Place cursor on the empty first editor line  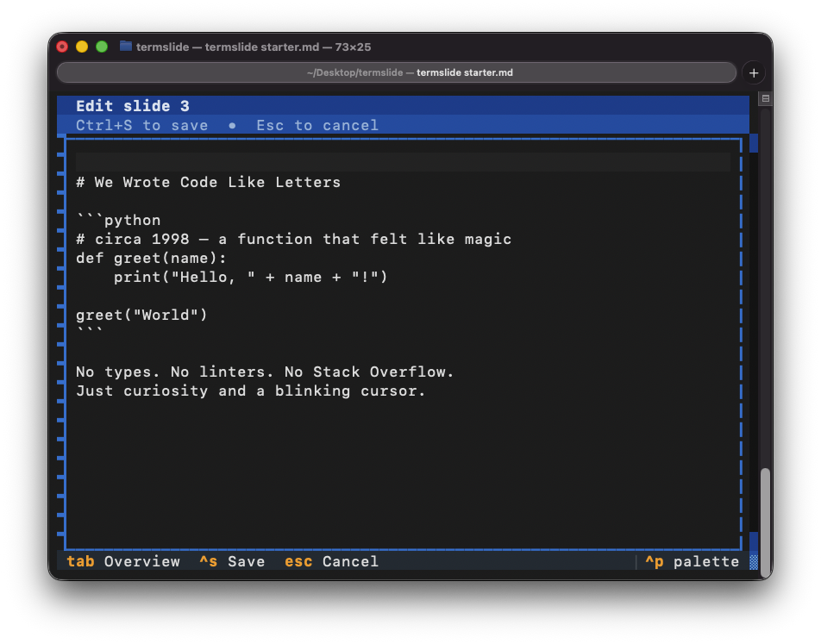coord(403,162)
